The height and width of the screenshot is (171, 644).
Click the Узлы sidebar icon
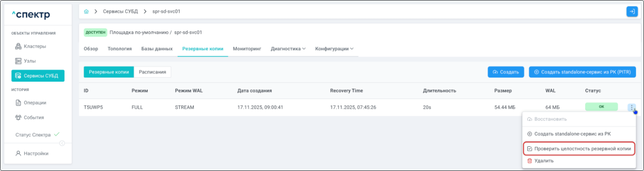(18, 61)
